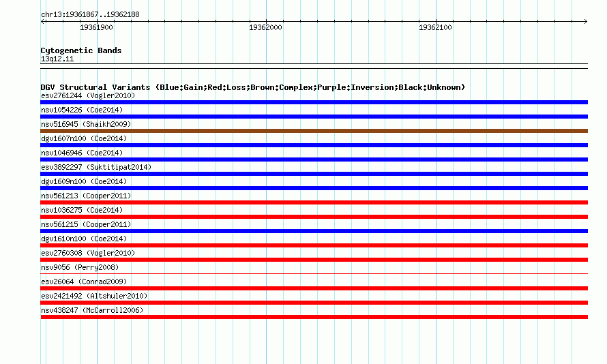Click the esv3892297 (Suktitipat2014) label
Screen dimensions: 607x364
tap(96, 167)
